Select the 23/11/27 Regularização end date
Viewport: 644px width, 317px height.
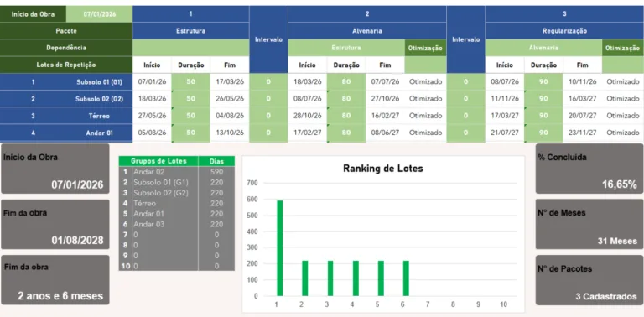click(583, 133)
